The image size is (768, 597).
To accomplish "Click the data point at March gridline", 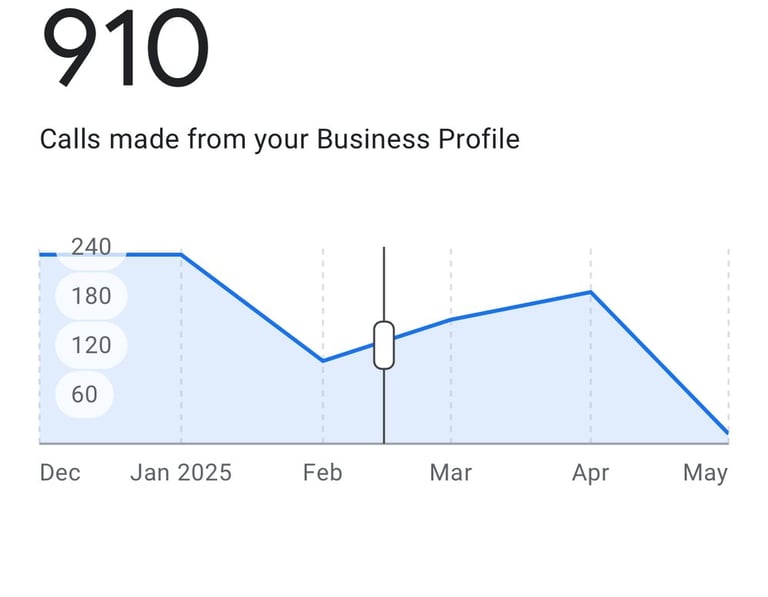I will click(x=451, y=320).
